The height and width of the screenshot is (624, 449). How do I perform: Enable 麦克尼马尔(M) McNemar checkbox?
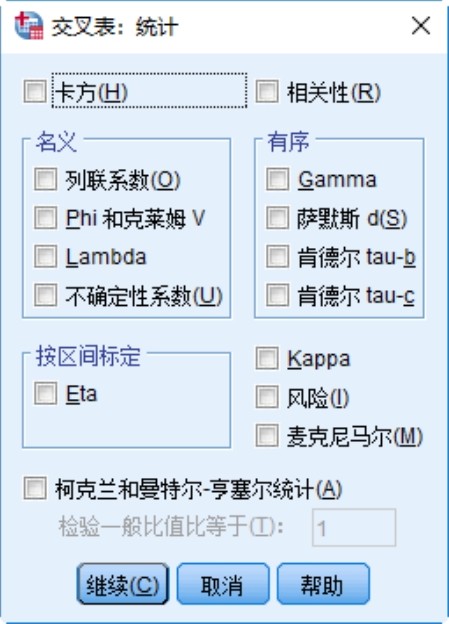(x=267, y=435)
